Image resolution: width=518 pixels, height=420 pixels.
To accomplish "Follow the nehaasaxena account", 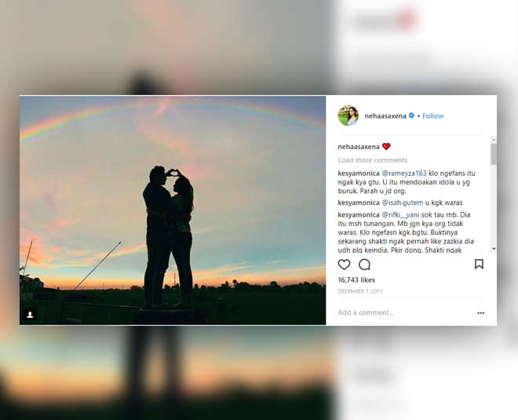I will (x=432, y=116).
